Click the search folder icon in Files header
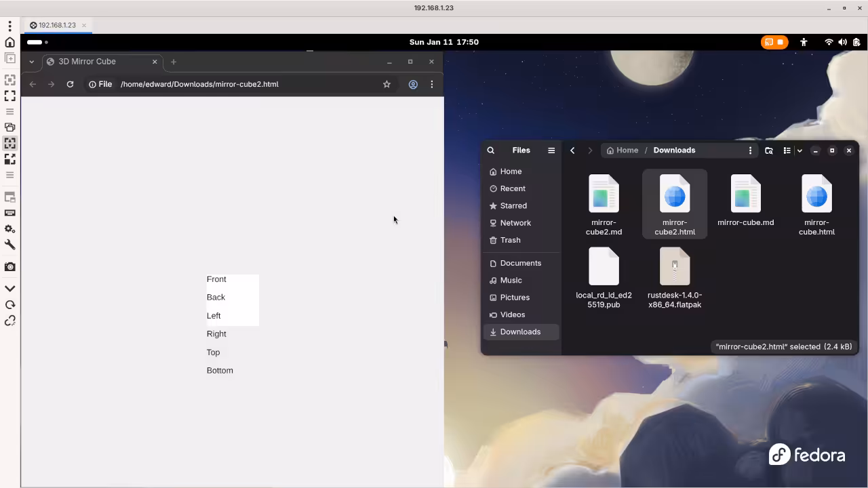Screen dimensions: 868x488 [x=769, y=150]
